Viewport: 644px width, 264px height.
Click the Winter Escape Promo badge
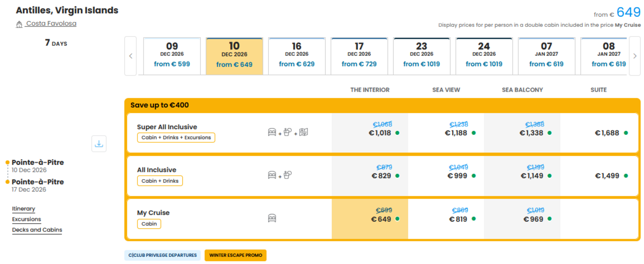click(x=236, y=255)
